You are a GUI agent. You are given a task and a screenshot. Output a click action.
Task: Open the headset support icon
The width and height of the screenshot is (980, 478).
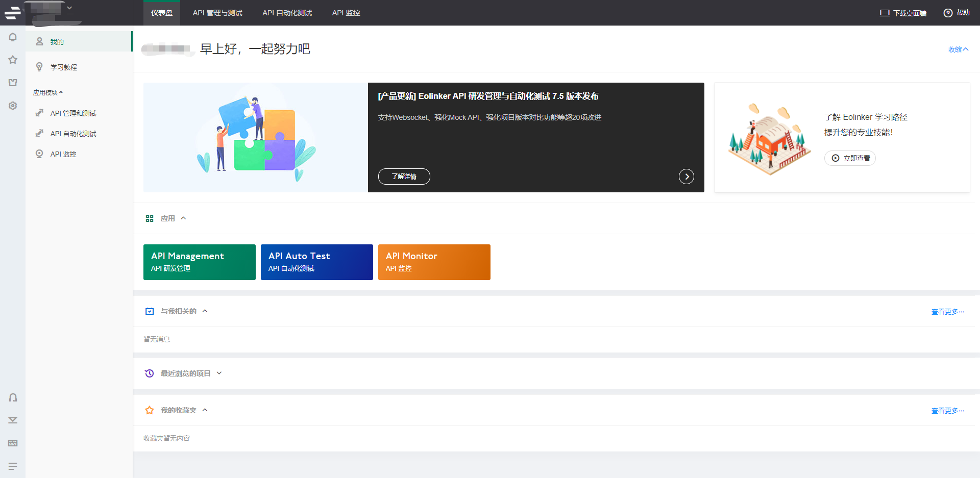[x=13, y=397]
